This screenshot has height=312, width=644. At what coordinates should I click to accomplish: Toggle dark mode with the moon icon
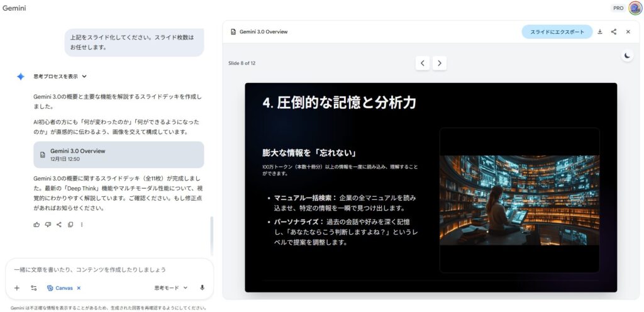click(627, 56)
